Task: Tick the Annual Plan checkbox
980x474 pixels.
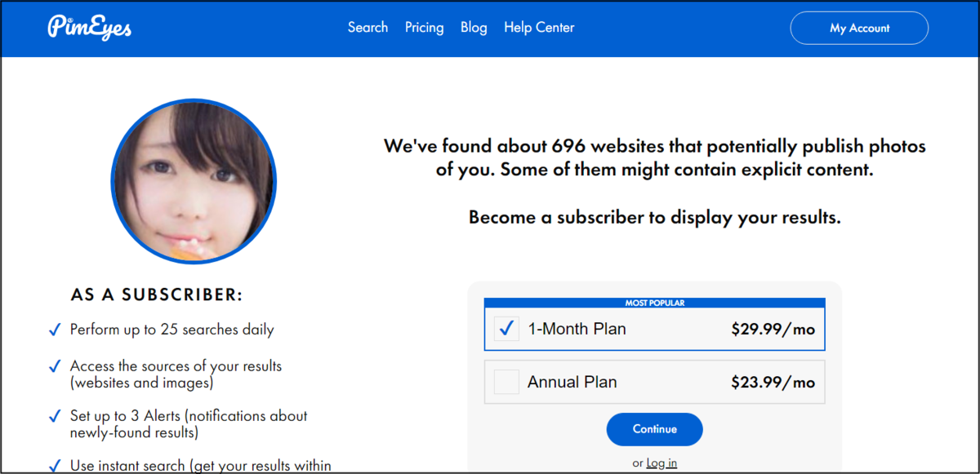Action: click(506, 382)
